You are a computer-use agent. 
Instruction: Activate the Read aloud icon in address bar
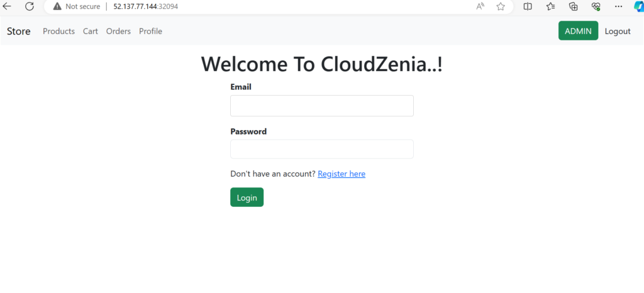pos(480,6)
